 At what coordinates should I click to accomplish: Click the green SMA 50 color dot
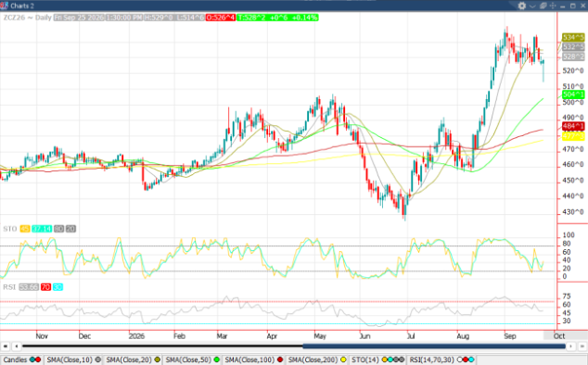[217, 359]
